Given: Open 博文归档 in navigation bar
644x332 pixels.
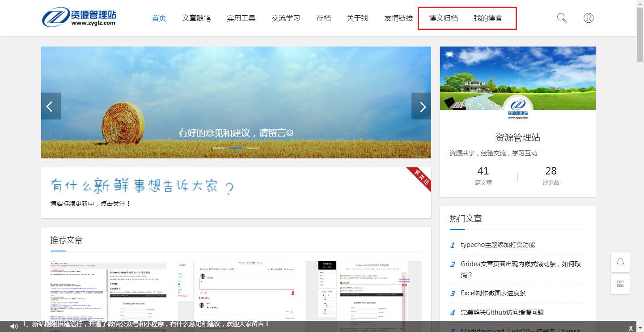Looking at the screenshot, I should point(443,18).
